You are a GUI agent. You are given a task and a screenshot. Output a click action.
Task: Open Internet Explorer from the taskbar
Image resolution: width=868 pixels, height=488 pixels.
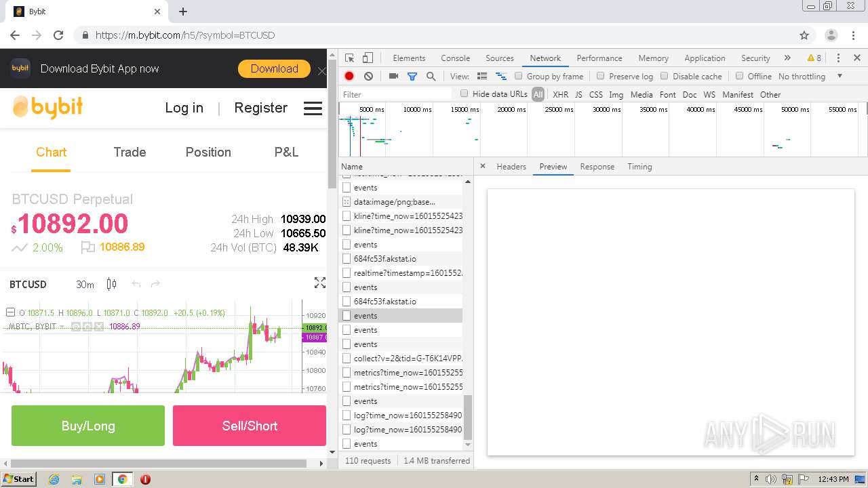pyautogui.click(x=54, y=479)
